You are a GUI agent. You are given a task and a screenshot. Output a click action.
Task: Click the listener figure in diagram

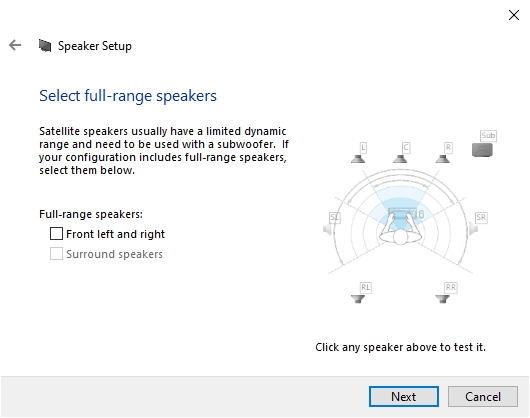click(400, 228)
